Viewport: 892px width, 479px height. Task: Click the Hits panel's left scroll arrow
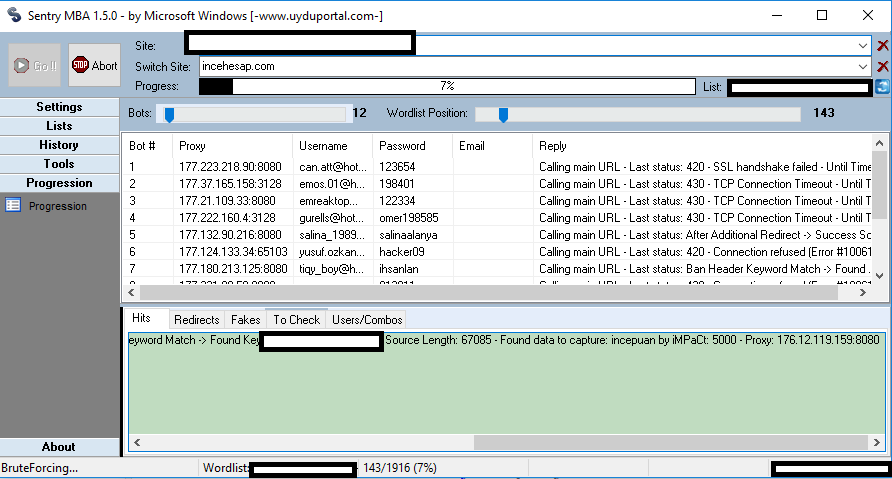(x=137, y=442)
